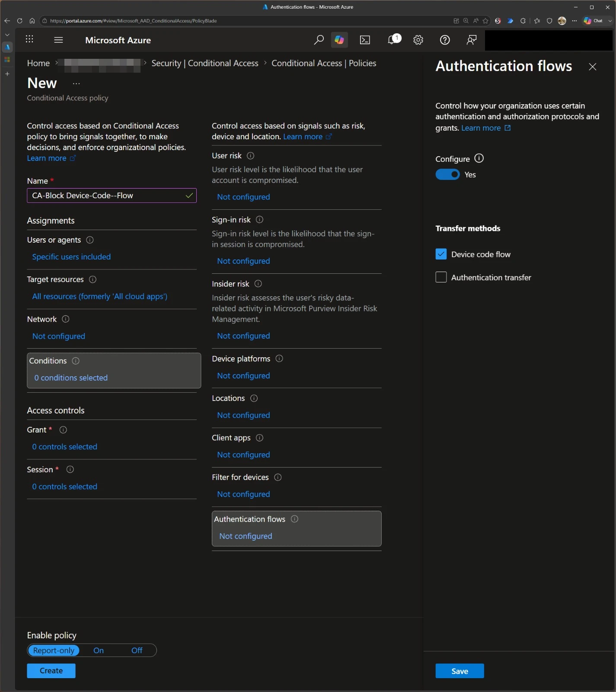The width and height of the screenshot is (616, 692).
Task: Click info icon next to User risk
Action: click(250, 156)
